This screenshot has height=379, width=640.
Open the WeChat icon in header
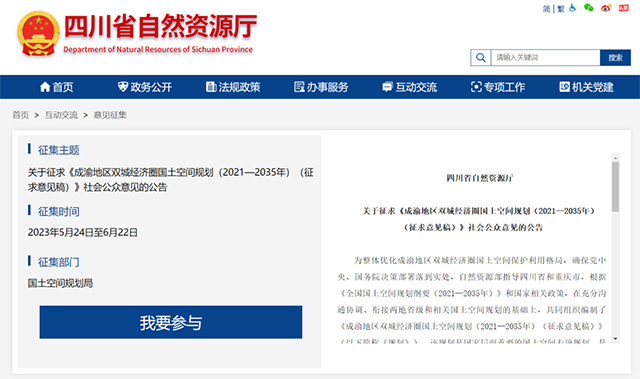coord(589,8)
